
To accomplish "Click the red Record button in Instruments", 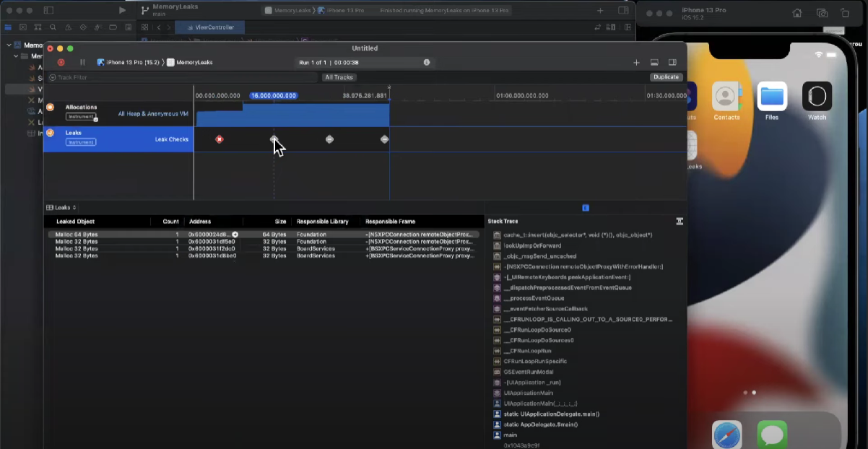I will click(61, 63).
